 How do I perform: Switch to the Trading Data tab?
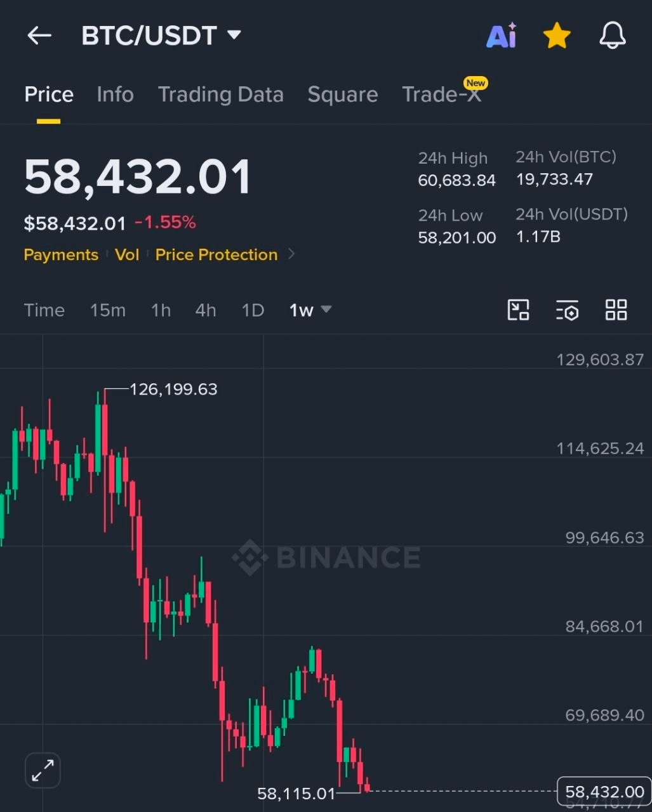coord(221,95)
